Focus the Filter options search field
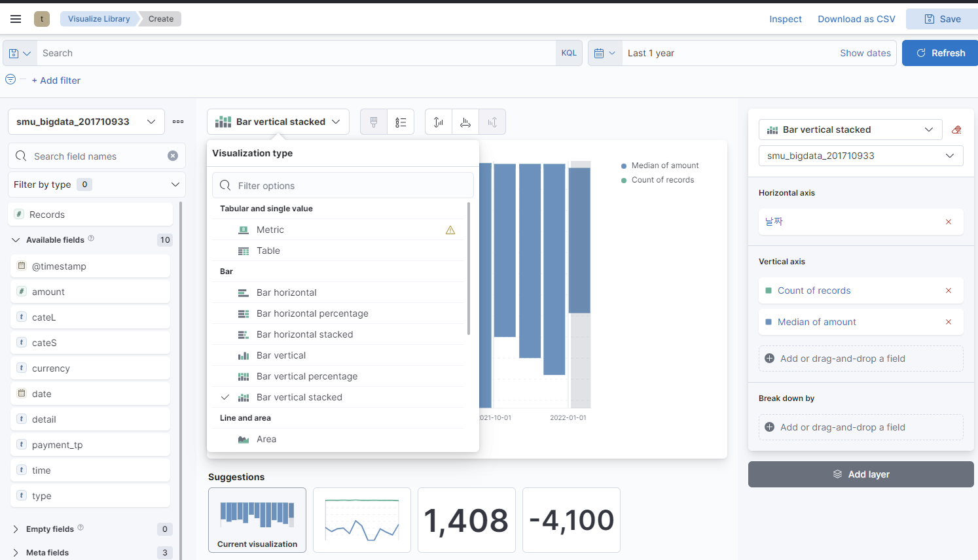 [x=343, y=185]
